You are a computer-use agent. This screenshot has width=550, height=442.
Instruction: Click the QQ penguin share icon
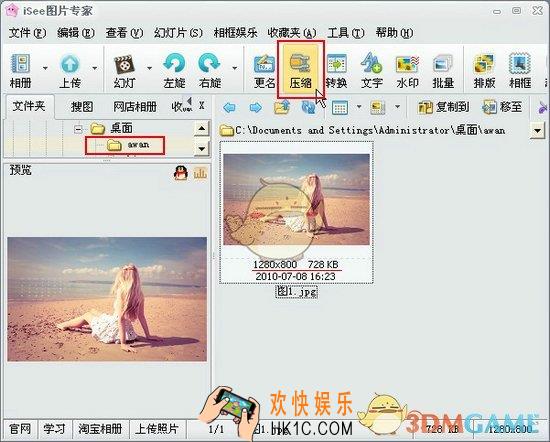pyautogui.click(x=181, y=173)
